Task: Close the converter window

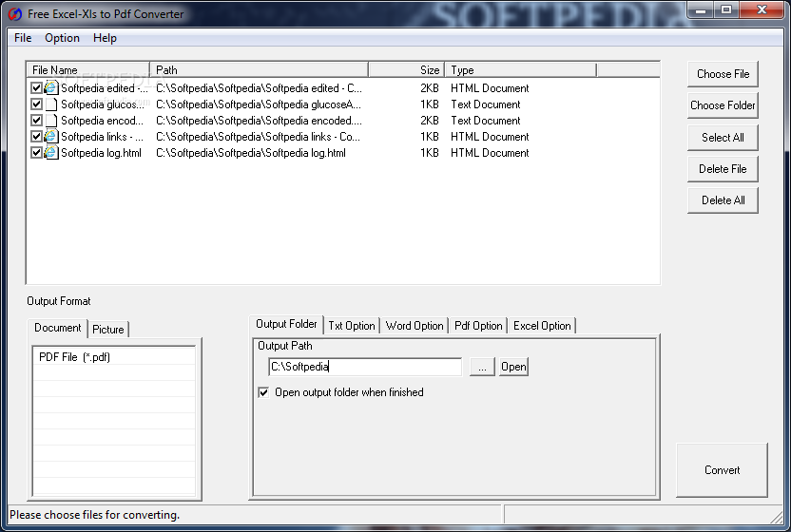Action: click(x=762, y=9)
